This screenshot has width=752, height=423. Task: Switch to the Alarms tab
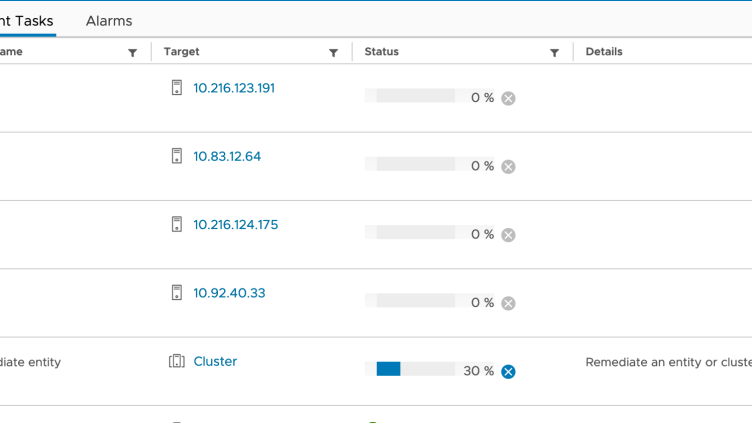[x=109, y=21]
